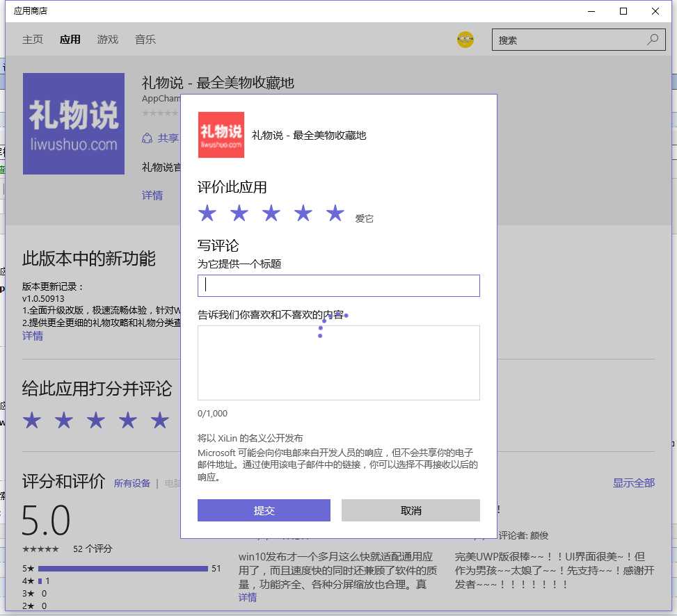The width and height of the screenshot is (677, 616).
Task: Click the 5.0 average rating
Action: coord(46,520)
